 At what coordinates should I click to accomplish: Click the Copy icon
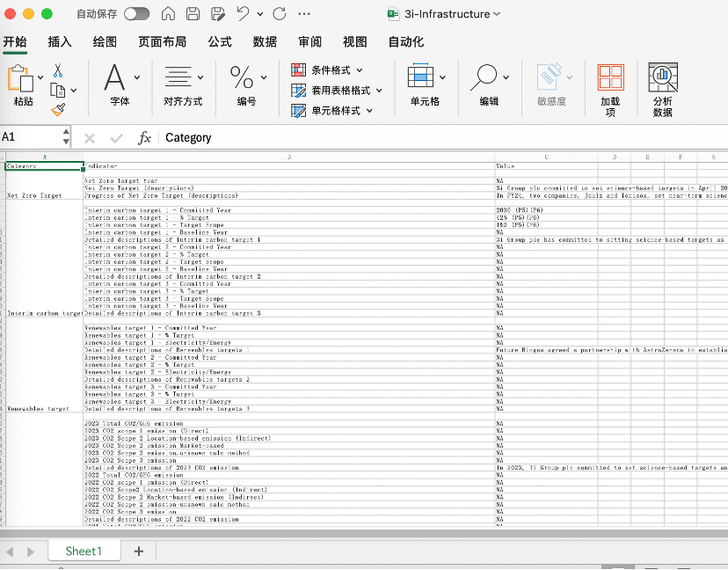(x=57, y=90)
